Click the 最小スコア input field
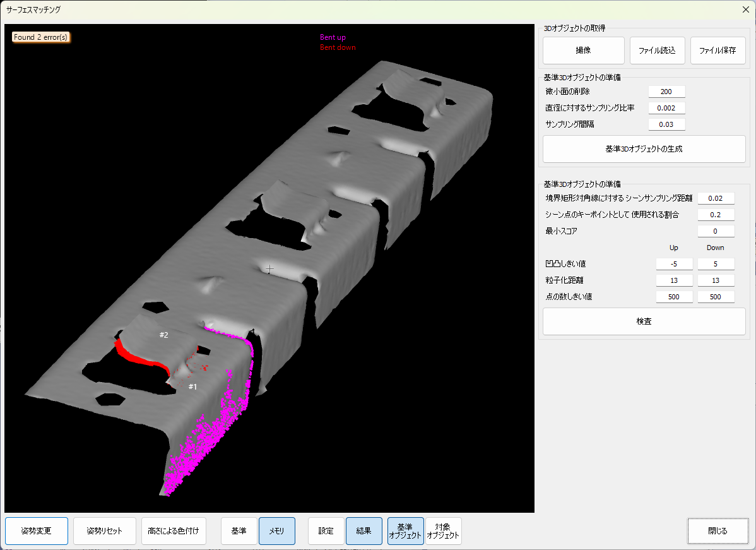This screenshot has height=550, width=756. tap(716, 231)
